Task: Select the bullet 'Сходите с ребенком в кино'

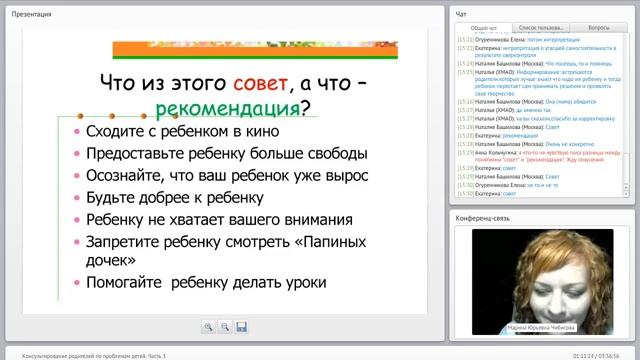Action: pos(182,131)
